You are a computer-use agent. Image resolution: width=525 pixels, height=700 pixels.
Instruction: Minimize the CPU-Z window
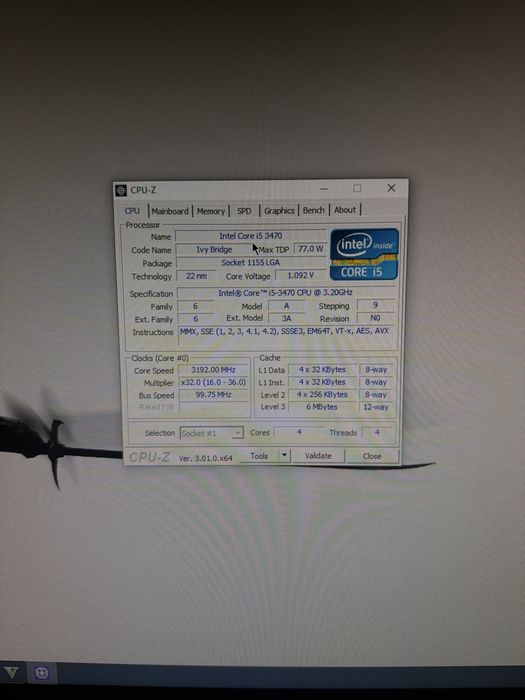click(324, 189)
